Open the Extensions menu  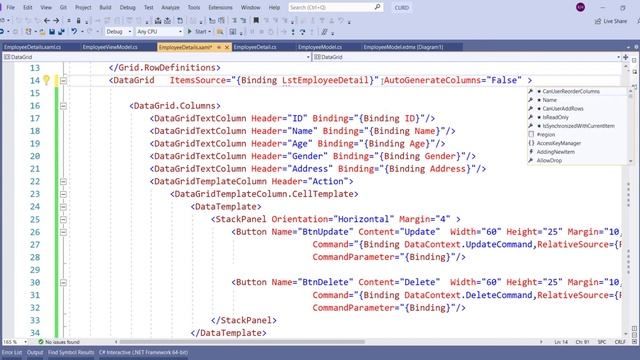click(x=220, y=7)
